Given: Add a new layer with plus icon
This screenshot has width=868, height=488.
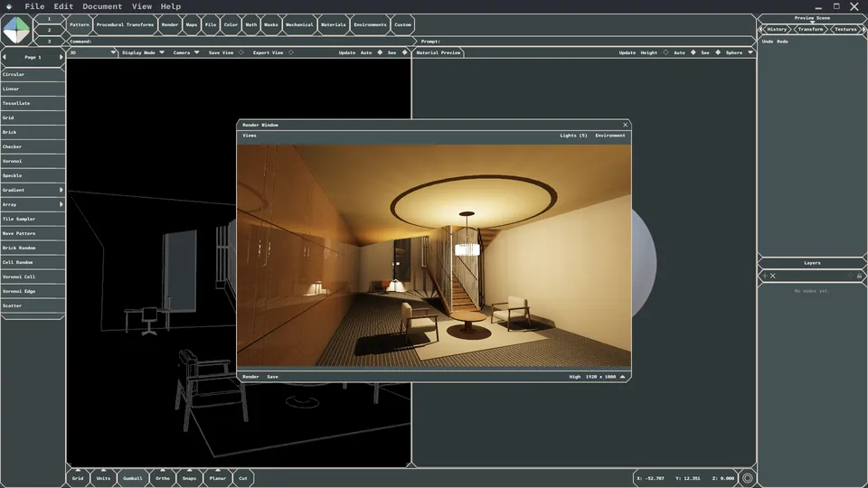Looking at the screenshot, I should (x=765, y=276).
